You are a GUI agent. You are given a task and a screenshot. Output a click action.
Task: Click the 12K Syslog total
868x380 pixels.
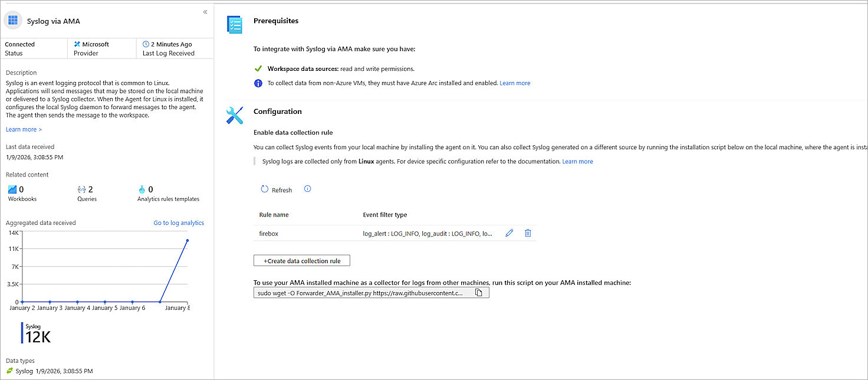point(38,337)
